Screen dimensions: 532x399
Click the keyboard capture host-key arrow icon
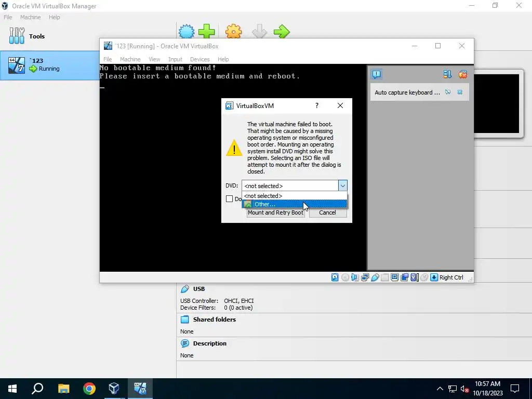point(434,277)
